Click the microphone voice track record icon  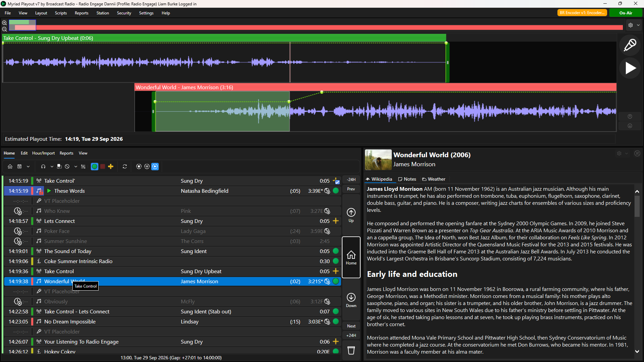[x=630, y=45]
